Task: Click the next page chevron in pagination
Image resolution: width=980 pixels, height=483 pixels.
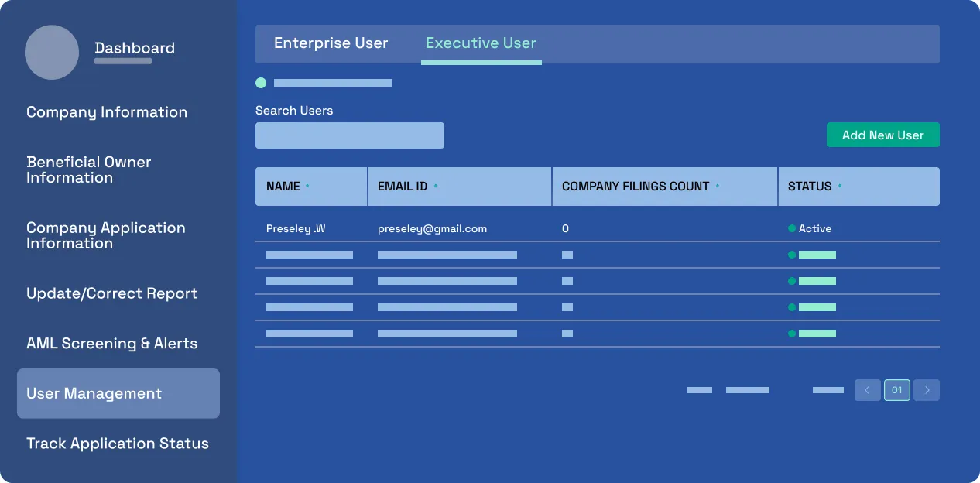Action: pos(926,390)
